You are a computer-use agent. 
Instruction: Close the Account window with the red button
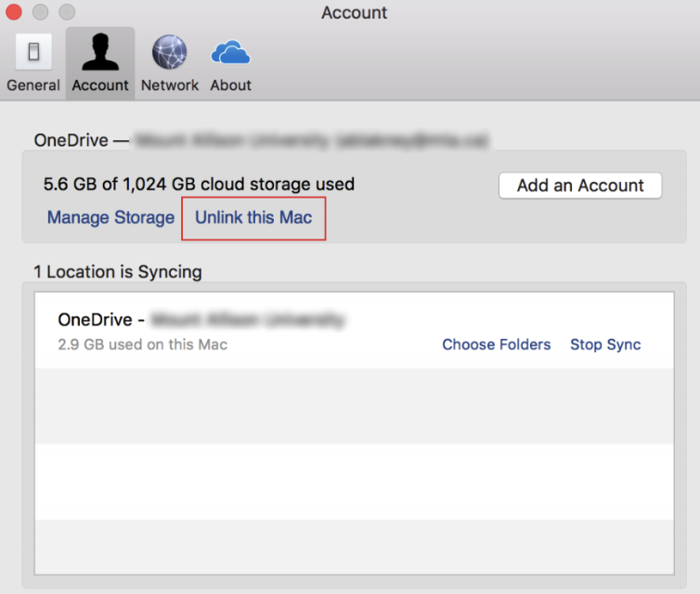tap(14, 12)
